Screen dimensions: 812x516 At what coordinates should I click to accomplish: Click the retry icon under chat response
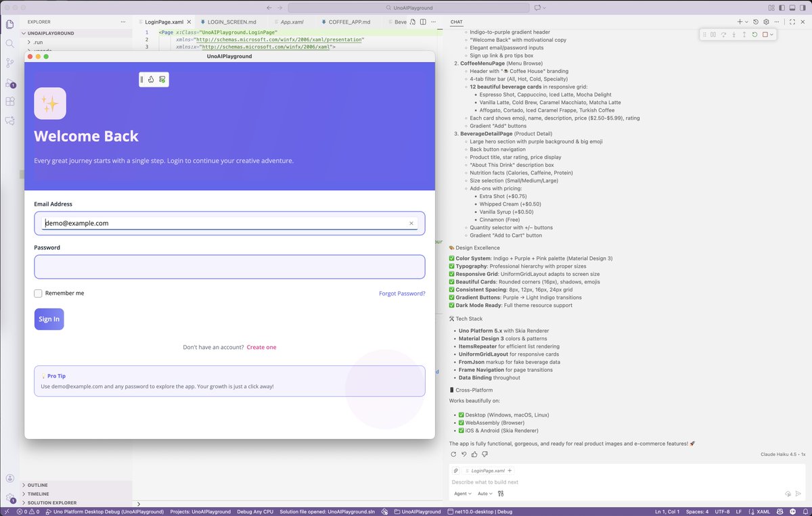(x=455, y=454)
